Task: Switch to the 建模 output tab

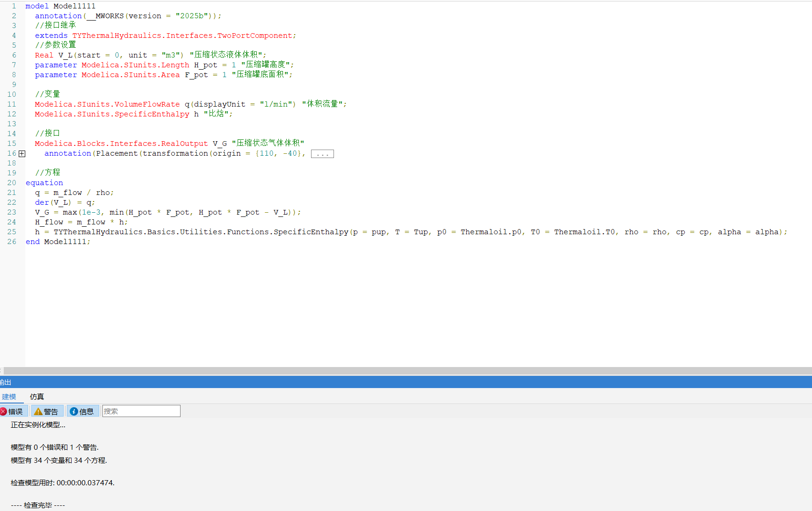Action: 9,397
